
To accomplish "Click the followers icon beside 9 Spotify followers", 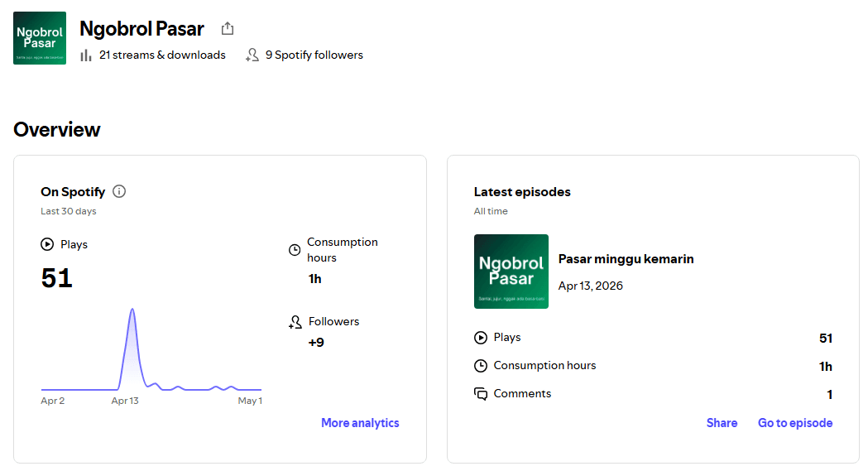I will (252, 55).
